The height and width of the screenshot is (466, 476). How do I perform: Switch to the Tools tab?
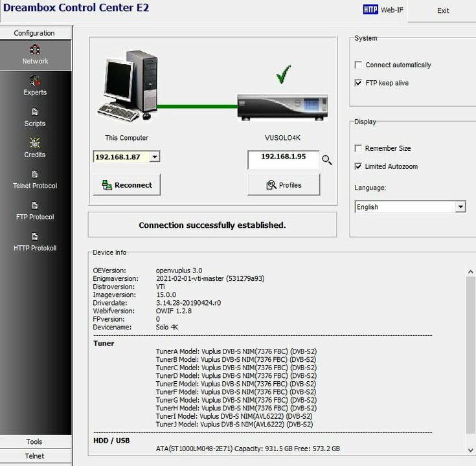35,442
